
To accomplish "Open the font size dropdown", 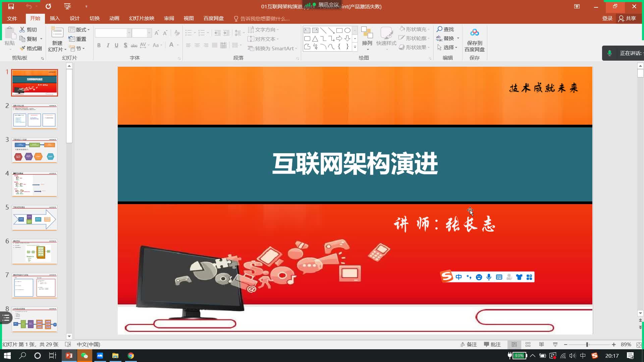I will pyautogui.click(x=150, y=33).
